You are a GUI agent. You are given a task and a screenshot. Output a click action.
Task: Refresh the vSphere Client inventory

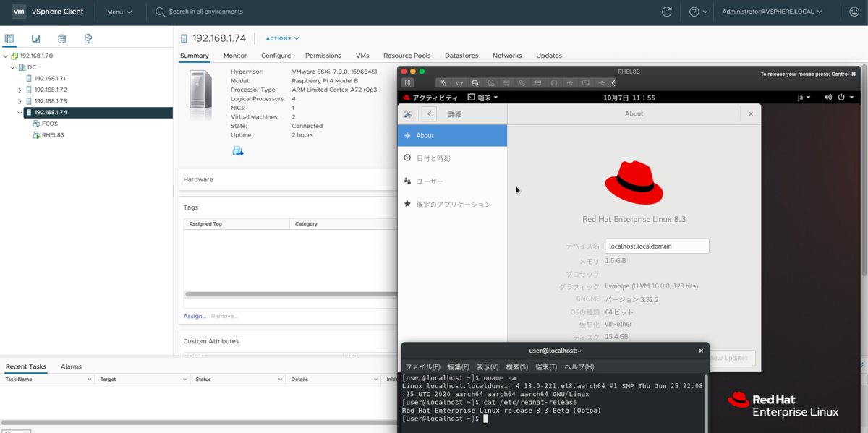pyautogui.click(x=667, y=12)
